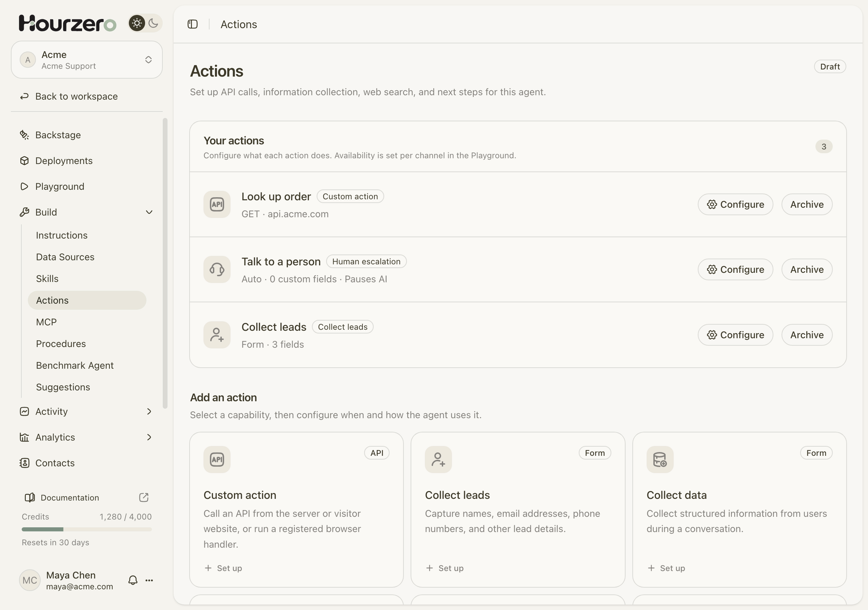Configure the Look up order action
This screenshot has width=868, height=610.
pos(735,204)
